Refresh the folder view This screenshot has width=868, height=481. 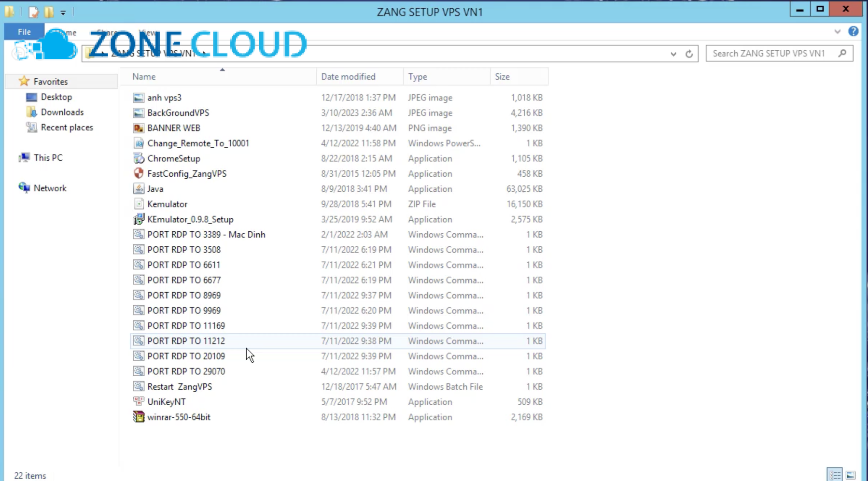[x=689, y=54]
